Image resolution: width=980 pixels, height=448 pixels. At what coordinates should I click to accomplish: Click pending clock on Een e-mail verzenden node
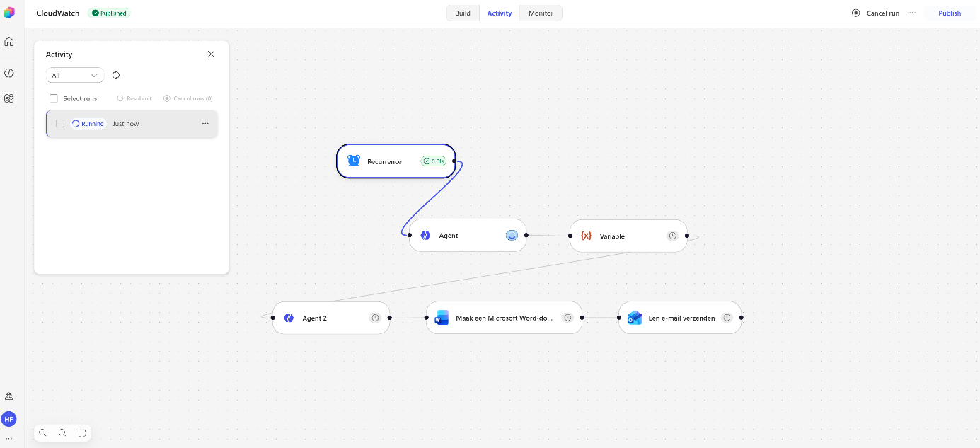727,318
